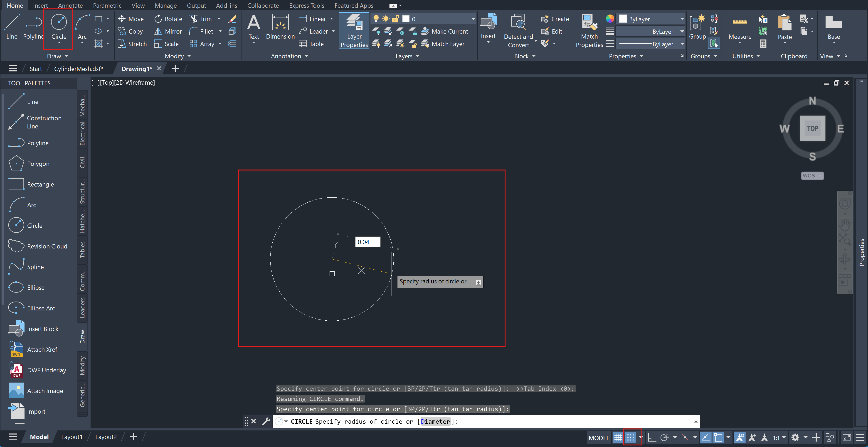This screenshot has width=868, height=447.
Task: Activate the Trim tool
Action: pos(201,19)
